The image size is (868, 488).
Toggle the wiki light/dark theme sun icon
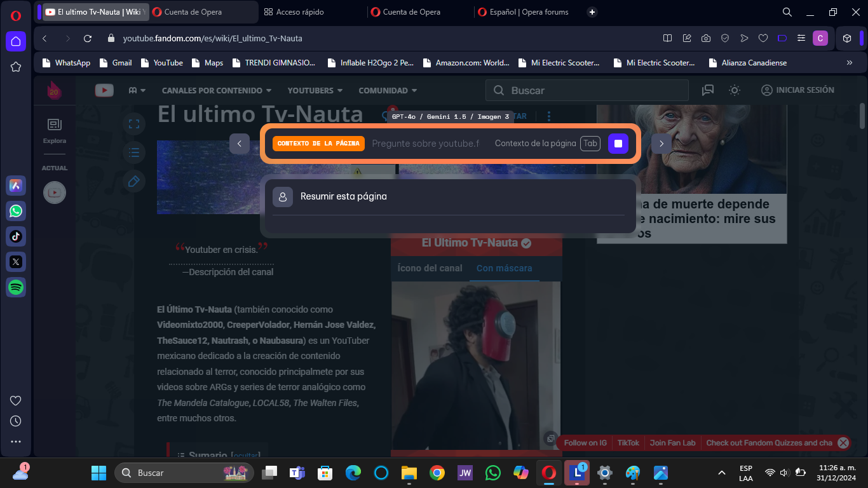point(735,90)
